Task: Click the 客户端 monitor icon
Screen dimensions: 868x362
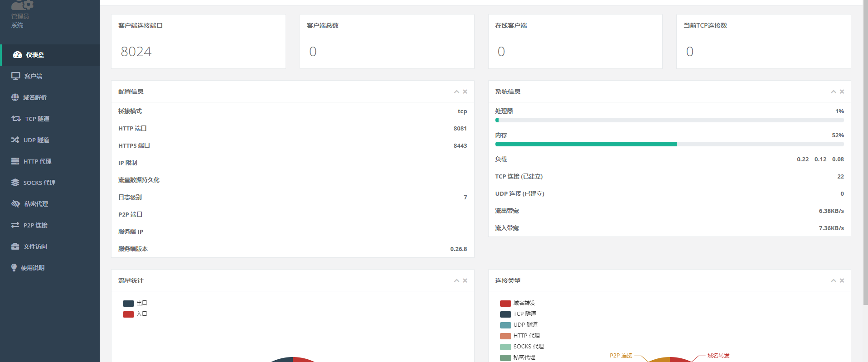Action: click(16, 76)
